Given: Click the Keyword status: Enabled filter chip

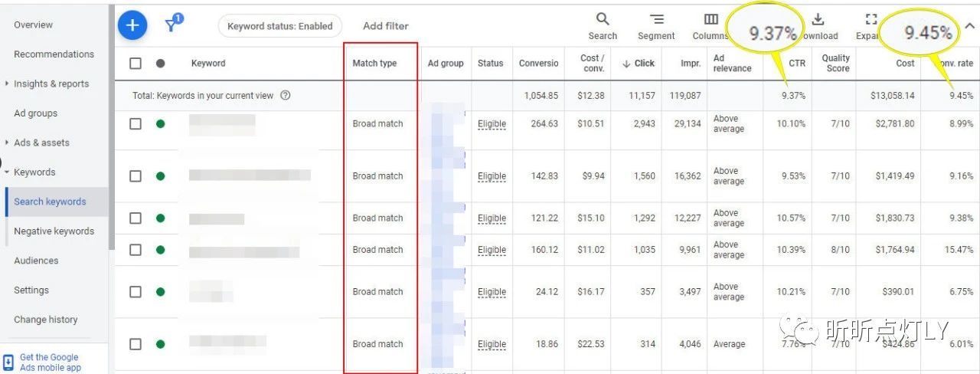Looking at the screenshot, I should point(280,26).
